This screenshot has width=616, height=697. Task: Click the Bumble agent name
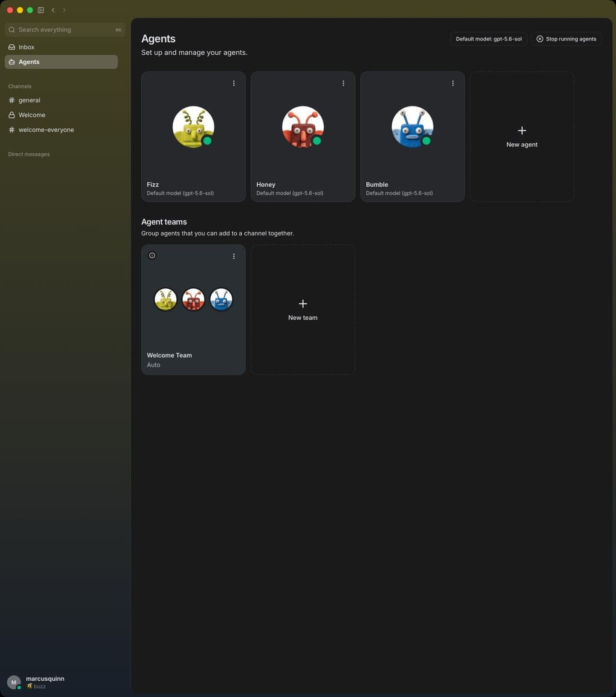tap(377, 184)
